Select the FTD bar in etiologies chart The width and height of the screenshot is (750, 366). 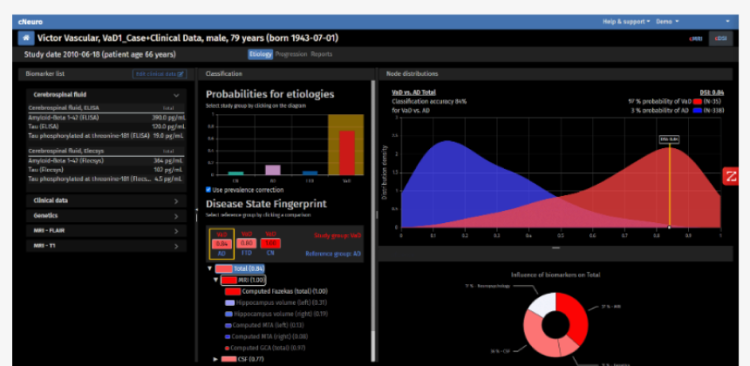310,173
